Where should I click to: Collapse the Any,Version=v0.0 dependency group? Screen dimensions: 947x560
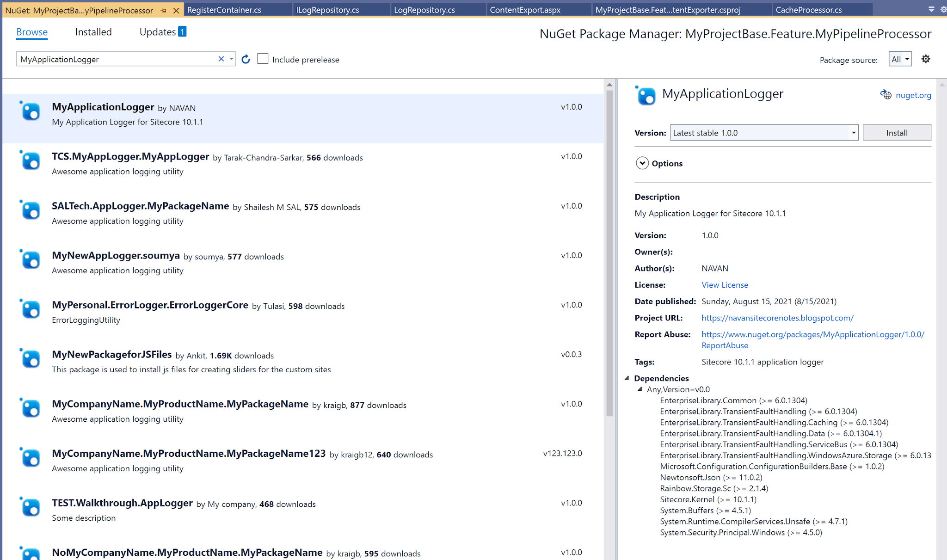640,389
